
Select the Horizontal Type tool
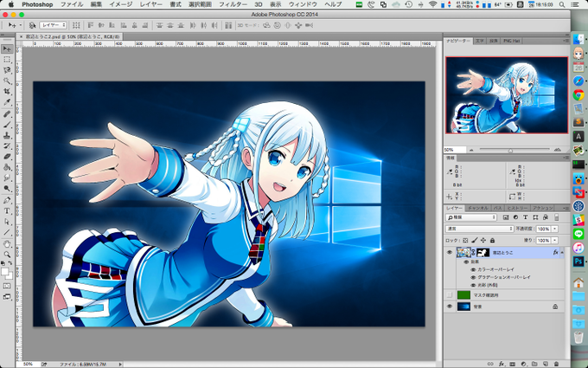(x=7, y=210)
